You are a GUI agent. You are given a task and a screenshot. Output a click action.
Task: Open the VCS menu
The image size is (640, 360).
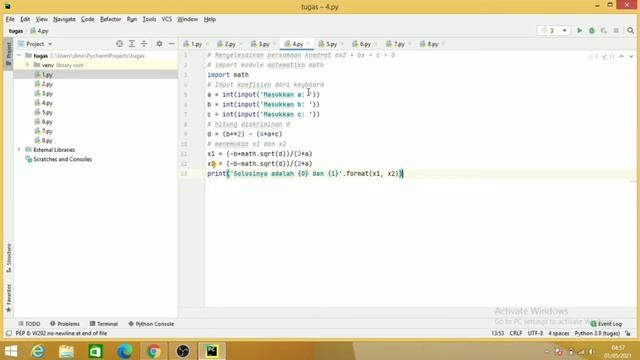(x=167, y=19)
